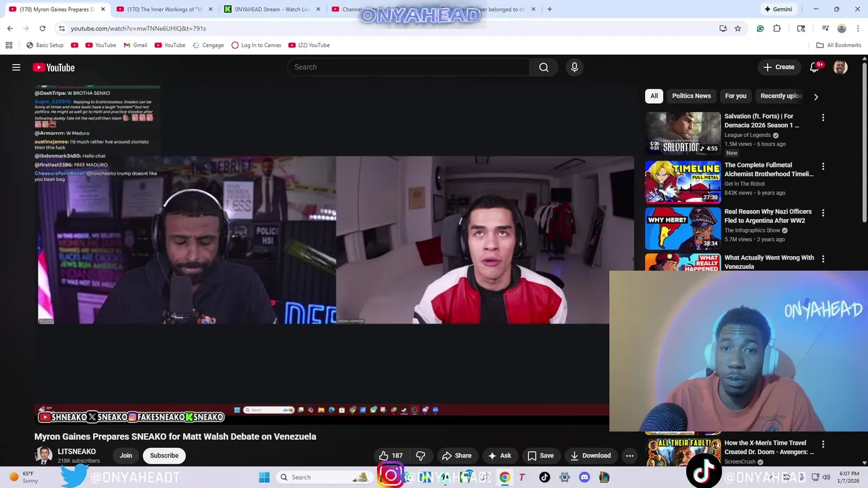
Task: Open Chrome three-dot menu
Action: point(859,28)
